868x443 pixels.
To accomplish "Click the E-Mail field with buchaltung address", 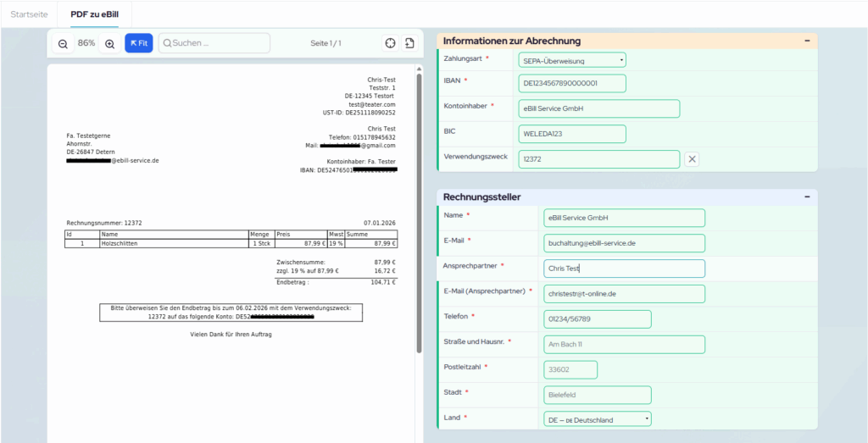I will (625, 243).
